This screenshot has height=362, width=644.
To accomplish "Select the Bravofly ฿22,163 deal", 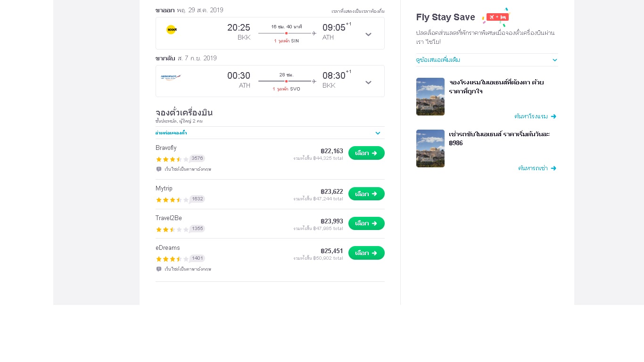I will click(x=366, y=153).
